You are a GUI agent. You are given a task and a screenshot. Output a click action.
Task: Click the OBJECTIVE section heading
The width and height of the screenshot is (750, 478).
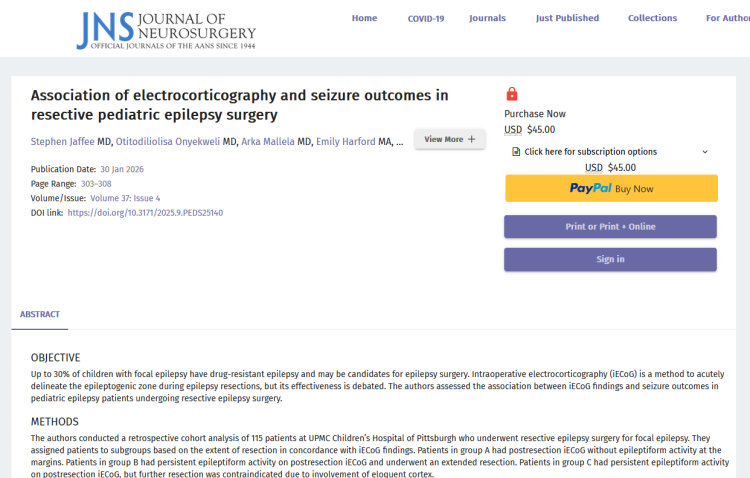click(55, 358)
